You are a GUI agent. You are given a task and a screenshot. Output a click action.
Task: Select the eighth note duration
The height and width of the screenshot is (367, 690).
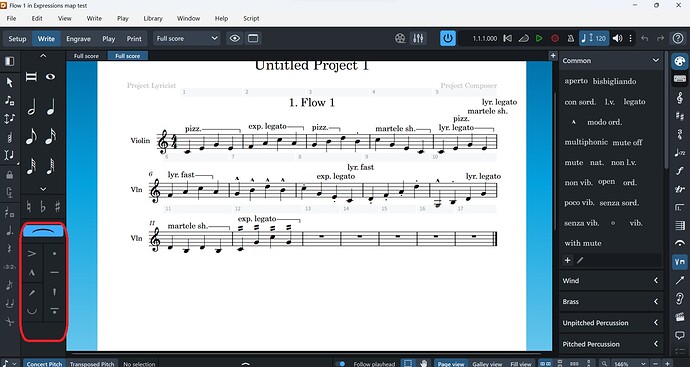[x=31, y=136]
